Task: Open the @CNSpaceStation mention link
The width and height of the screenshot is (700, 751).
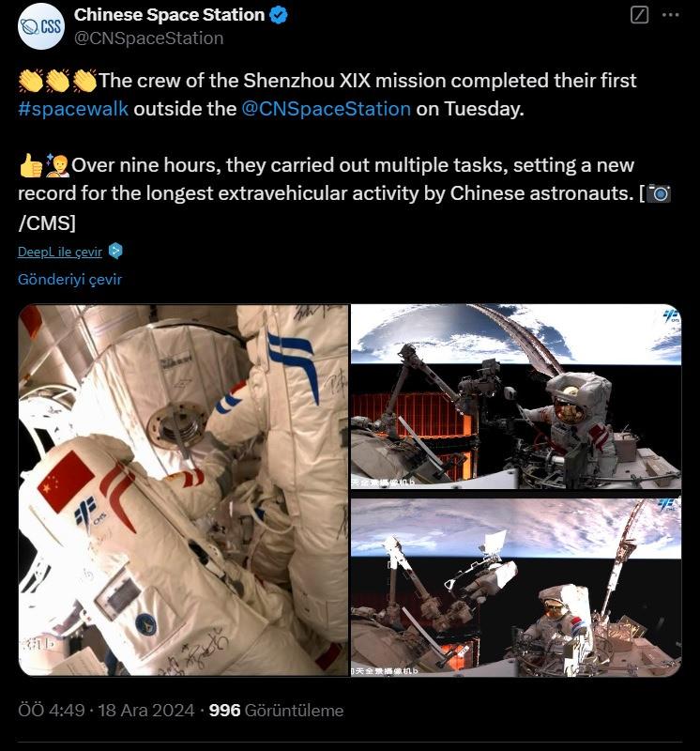Action: tap(326, 109)
